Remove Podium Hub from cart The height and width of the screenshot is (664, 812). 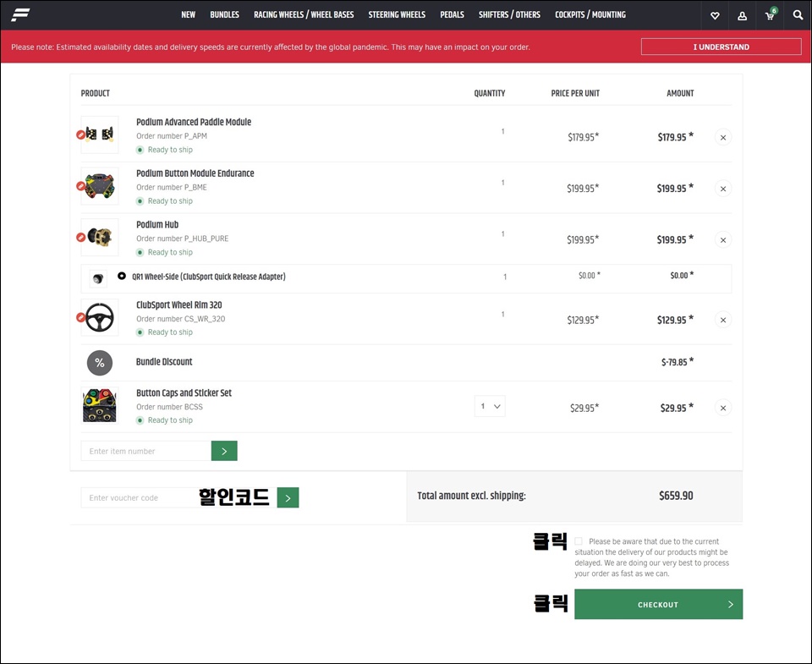tap(723, 240)
